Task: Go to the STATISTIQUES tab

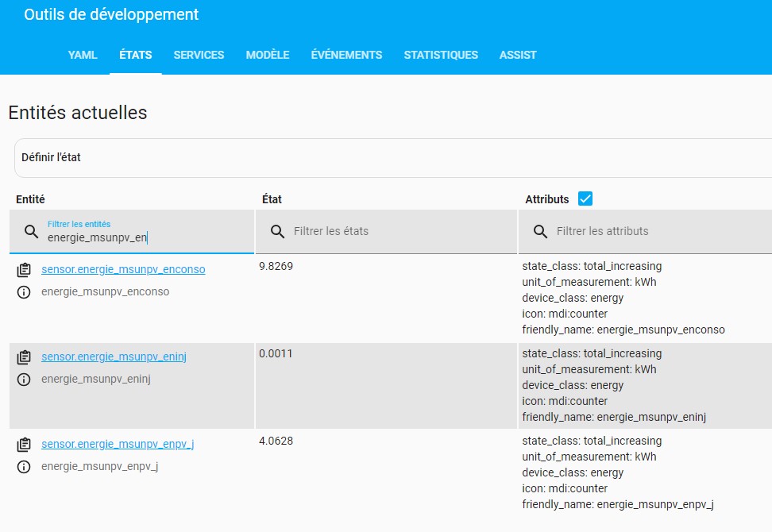Action: pyautogui.click(x=441, y=55)
